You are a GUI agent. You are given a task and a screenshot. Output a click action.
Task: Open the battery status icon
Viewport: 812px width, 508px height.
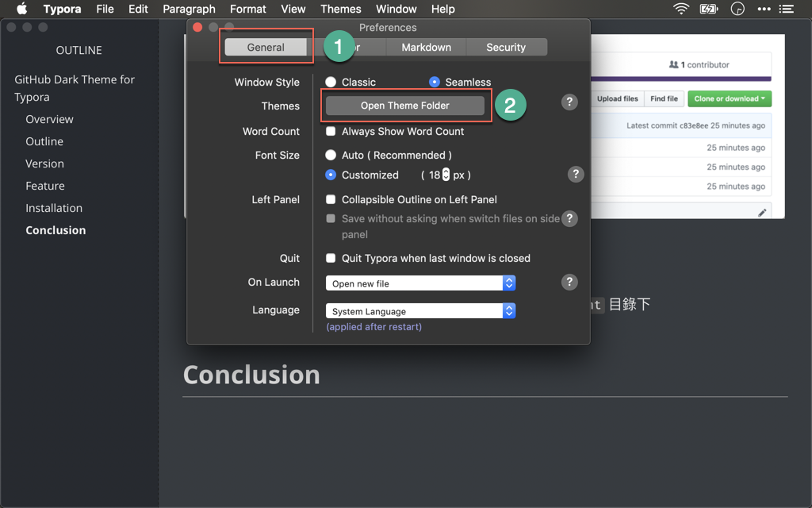click(x=708, y=9)
